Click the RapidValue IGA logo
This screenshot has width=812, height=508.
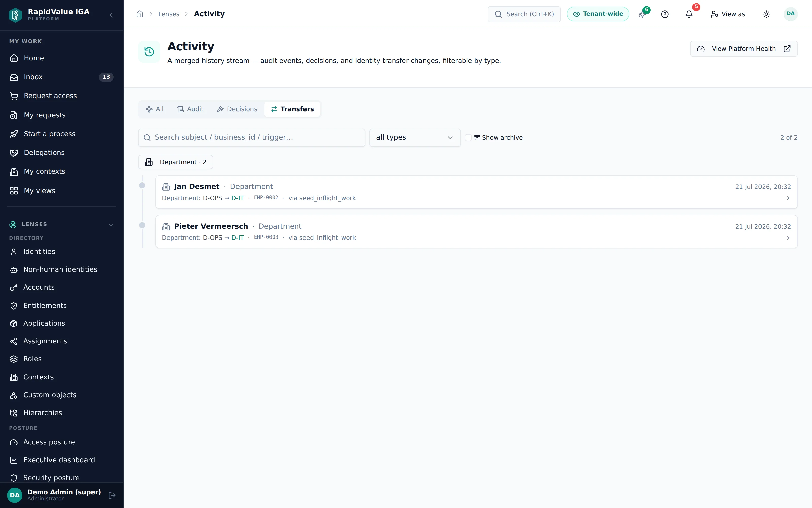(x=15, y=15)
